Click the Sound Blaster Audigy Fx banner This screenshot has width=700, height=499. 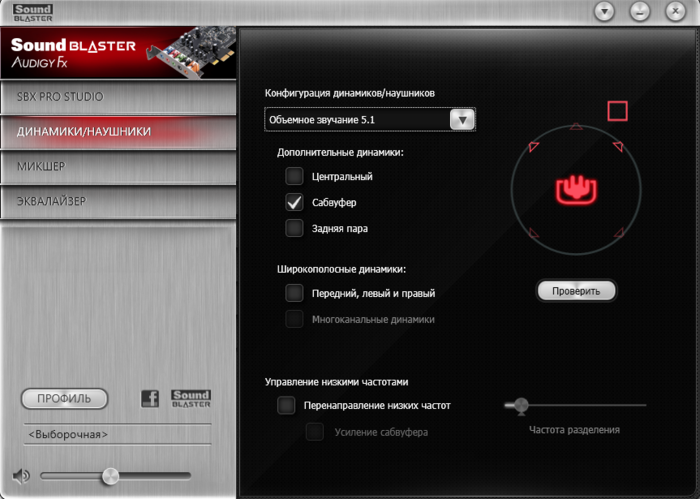click(x=118, y=54)
